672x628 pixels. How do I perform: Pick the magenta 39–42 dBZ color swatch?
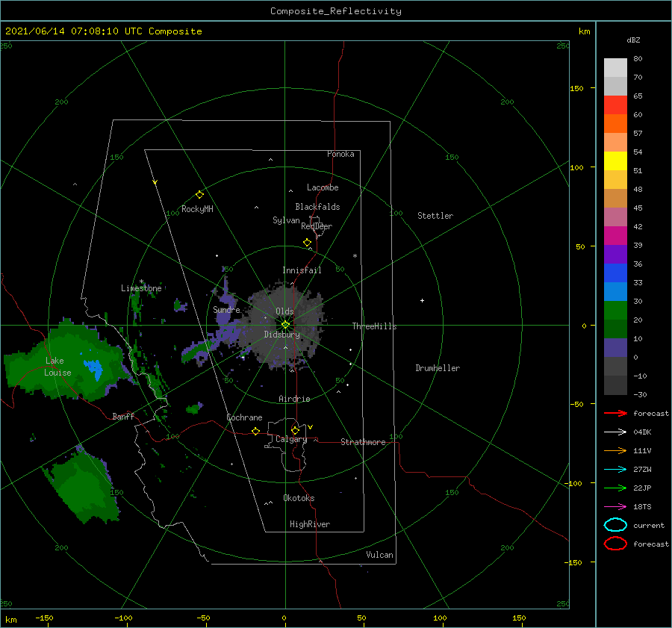coord(615,236)
